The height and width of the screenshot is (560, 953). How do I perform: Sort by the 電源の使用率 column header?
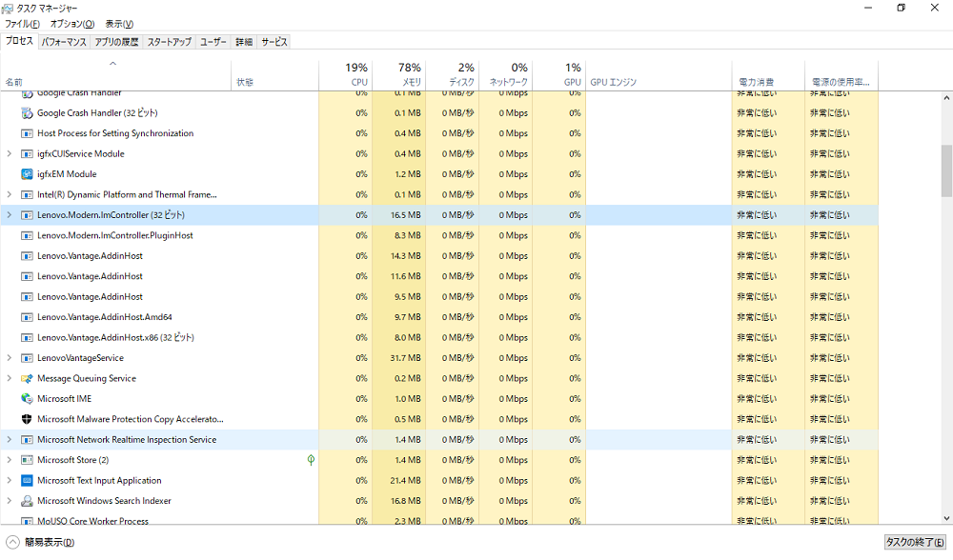pyautogui.click(x=841, y=76)
